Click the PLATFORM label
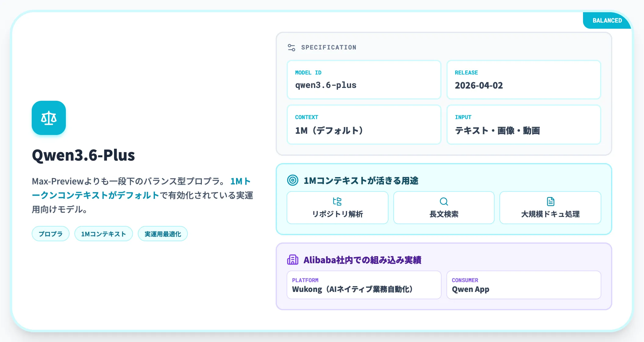The height and width of the screenshot is (342, 644). point(305,280)
